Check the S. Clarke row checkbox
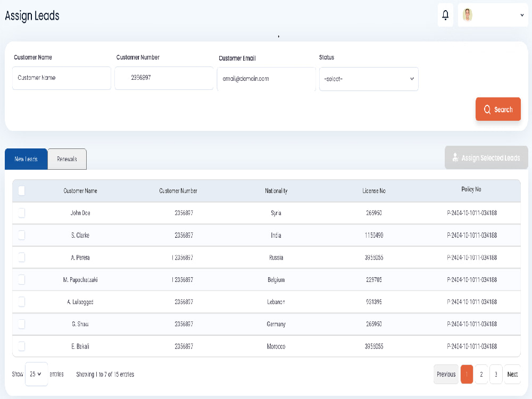The image size is (532, 399). (21, 235)
